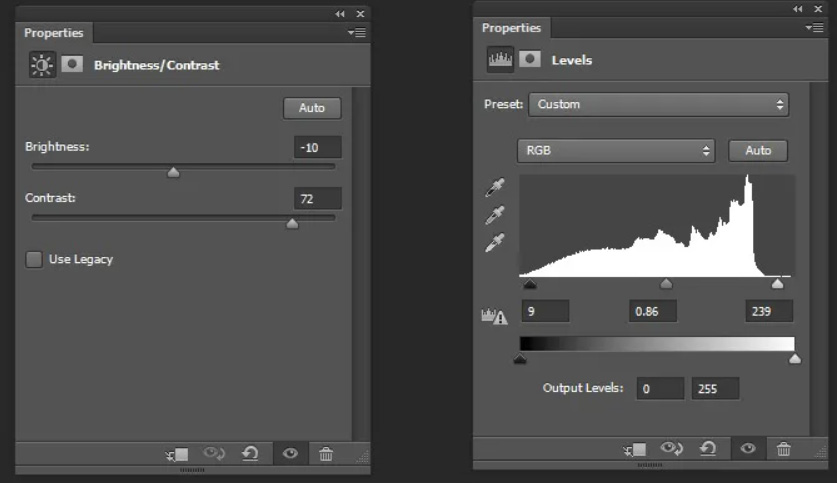Viewport: 837px width, 483px height.
Task: Click the midtone gamma slider handle
Action: point(666,283)
